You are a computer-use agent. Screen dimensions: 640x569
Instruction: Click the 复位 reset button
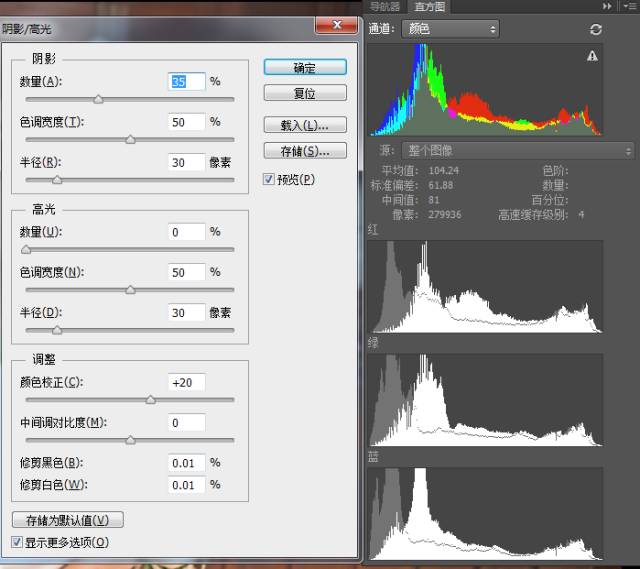coord(305,93)
